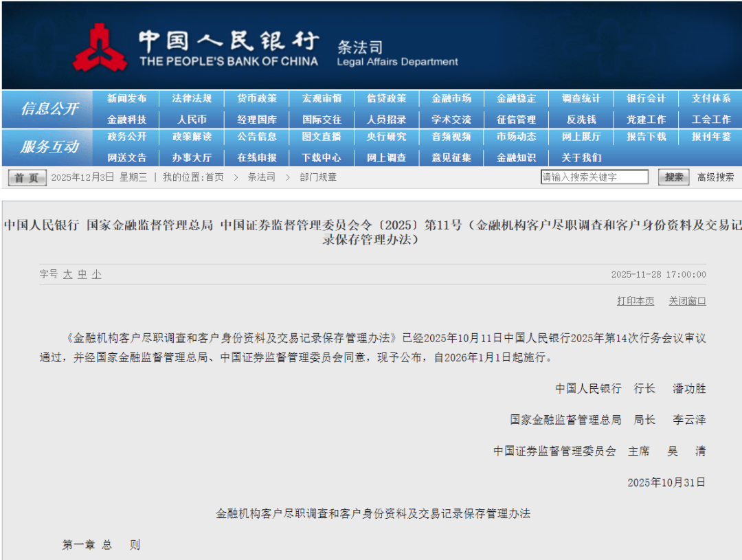
Task: Select 意见征集 menu item
Action: (x=451, y=158)
